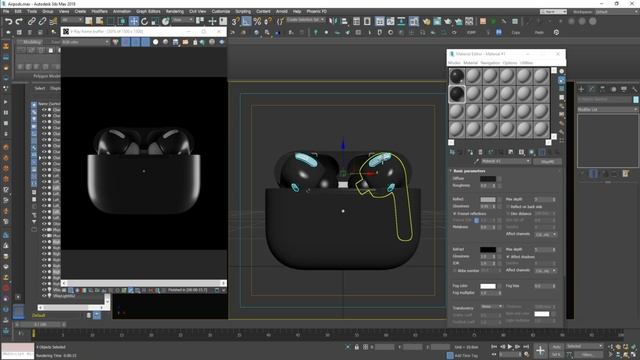This screenshot has width=640, height=360.
Task: Click the Reflect gray color swatch
Action: [x=488, y=200]
